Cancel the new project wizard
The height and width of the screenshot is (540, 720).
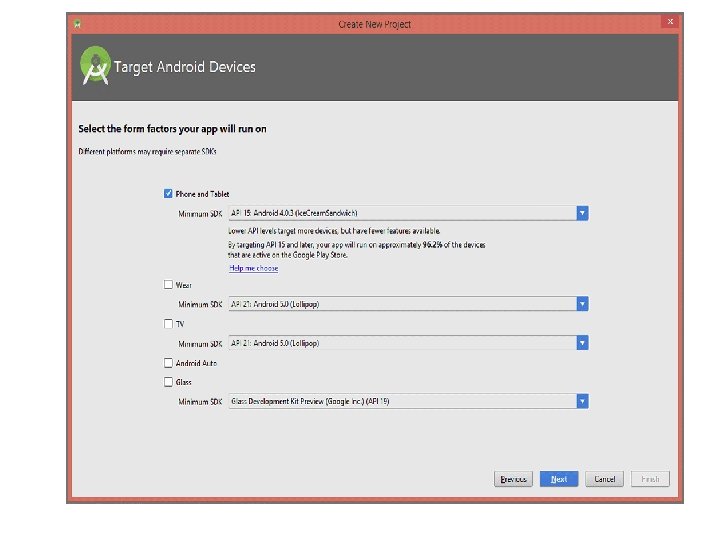click(604, 479)
